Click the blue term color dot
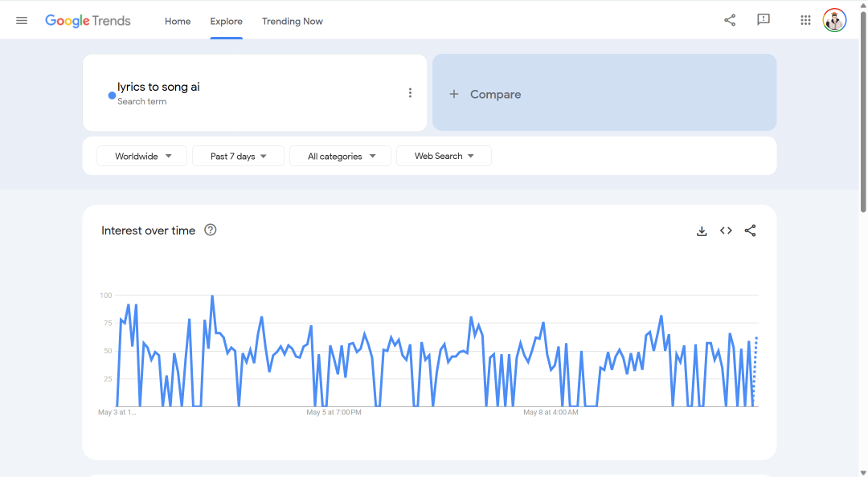This screenshot has height=477, width=868. coord(112,96)
